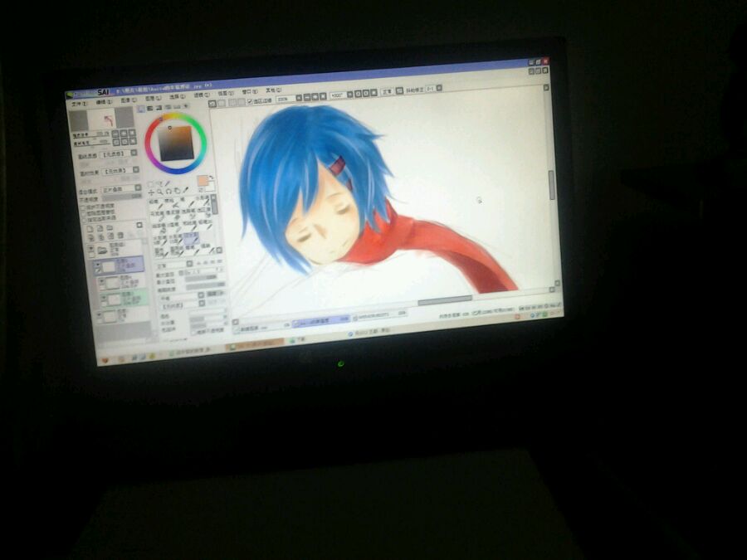Switch to the highlighted document tab
The width and height of the screenshot is (747, 560).
pos(320,321)
